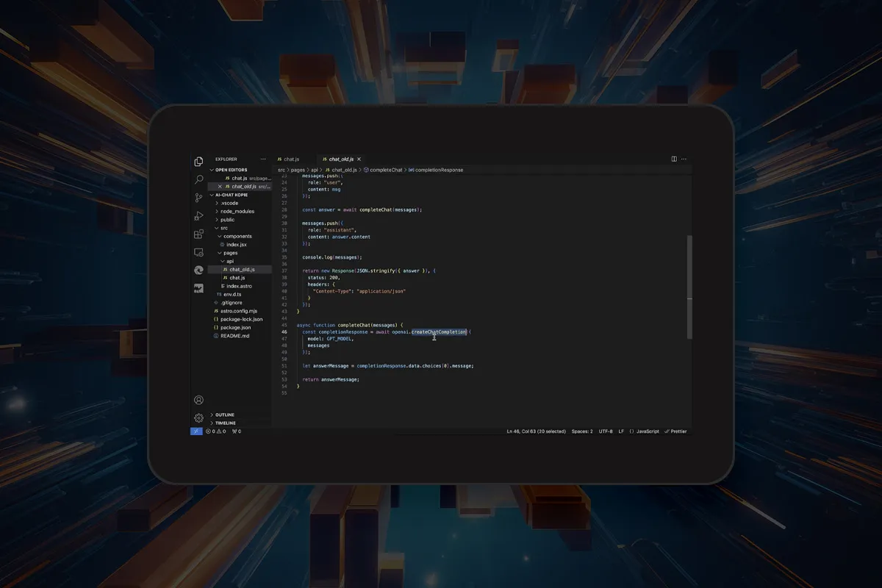Screen dimensions: 882x588
Task: Click the src breadcrumb segment
Action: click(x=282, y=170)
